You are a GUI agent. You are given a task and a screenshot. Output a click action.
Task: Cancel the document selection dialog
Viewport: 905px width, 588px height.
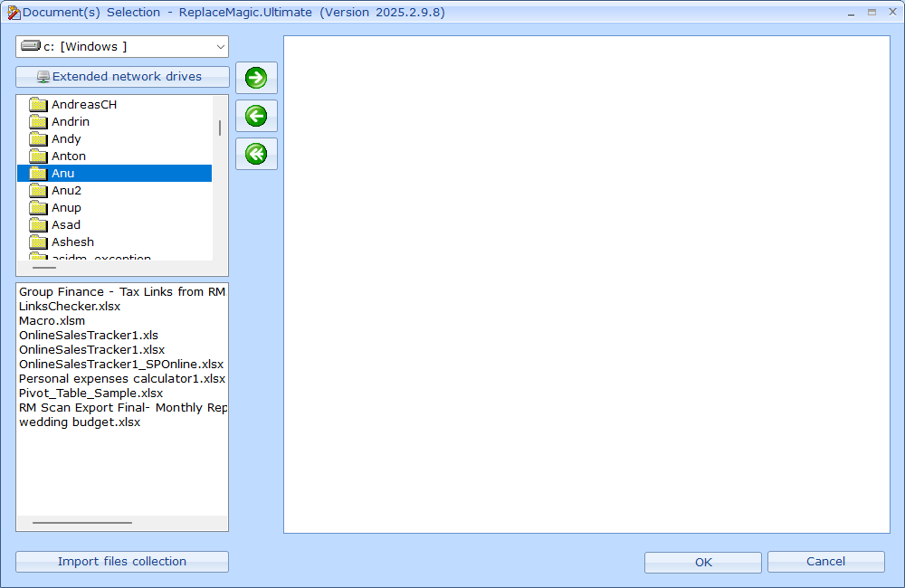pos(825,562)
